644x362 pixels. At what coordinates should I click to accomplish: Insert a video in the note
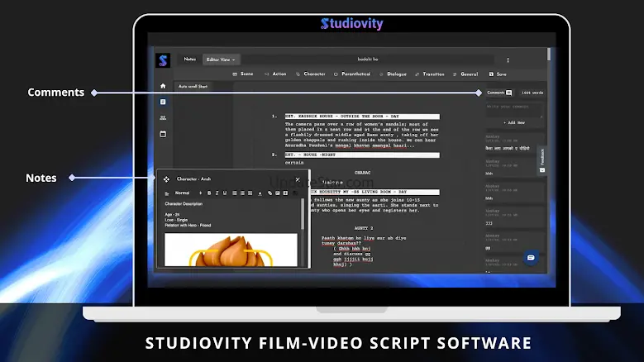(285, 193)
